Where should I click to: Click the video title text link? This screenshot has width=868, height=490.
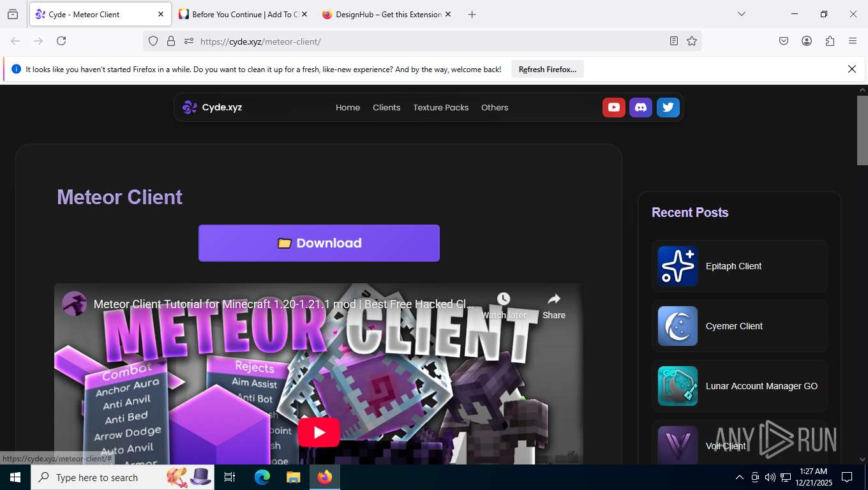click(x=284, y=304)
